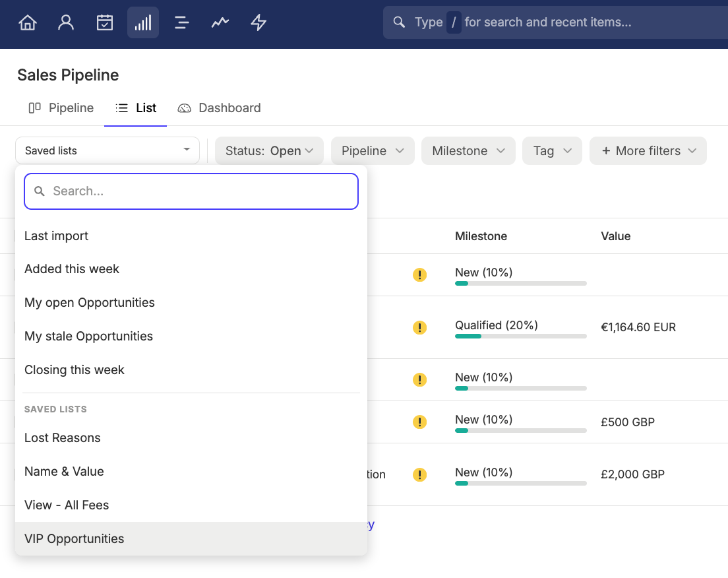Open the View - All Fees saved list

click(191, 505)
